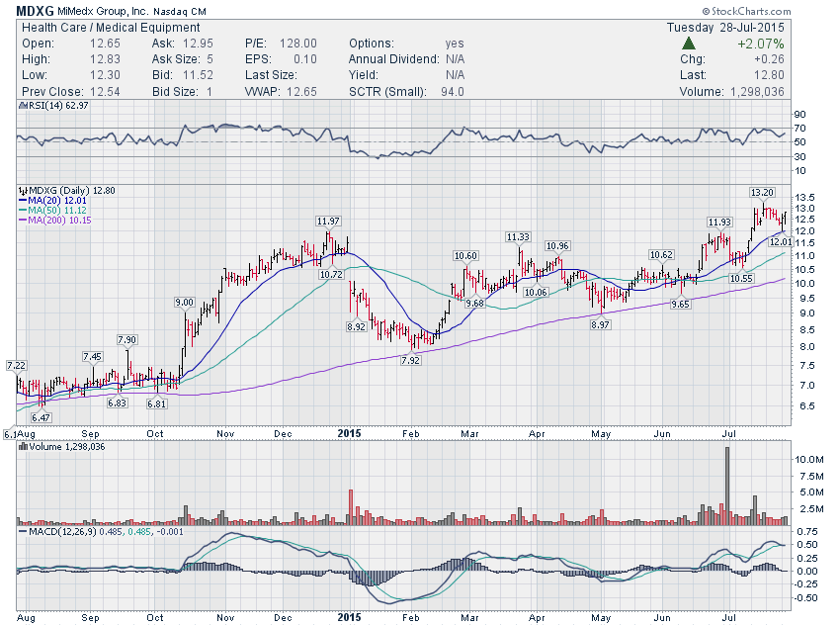
Task: Click the MA(20) blue legend line
Action: click(x=23, y=201)
